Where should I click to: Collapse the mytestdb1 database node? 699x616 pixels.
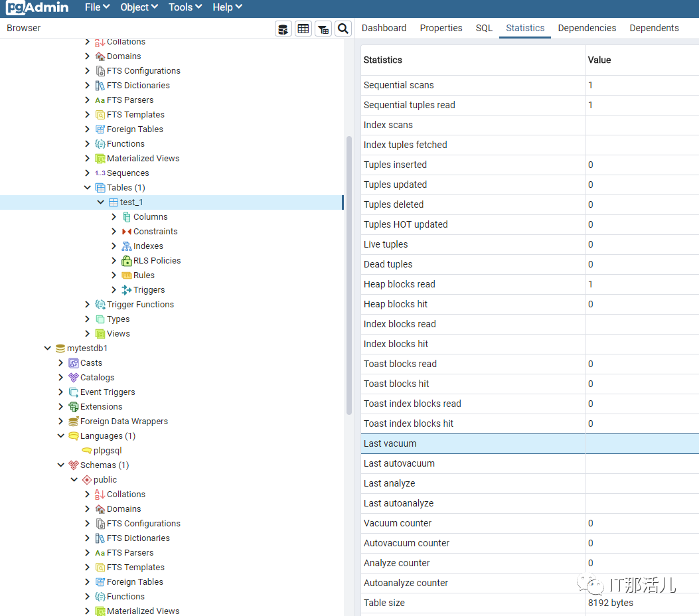point(48,348)
